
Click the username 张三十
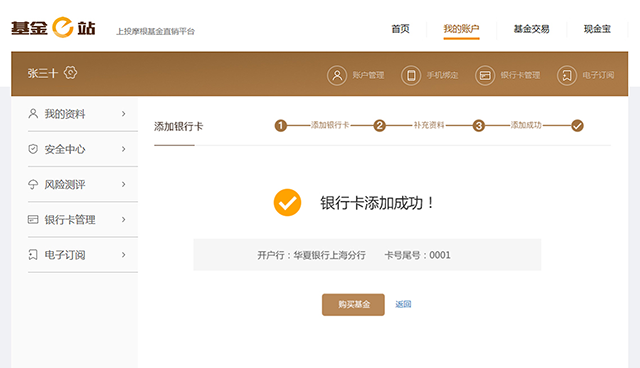[x=43, y=73]
